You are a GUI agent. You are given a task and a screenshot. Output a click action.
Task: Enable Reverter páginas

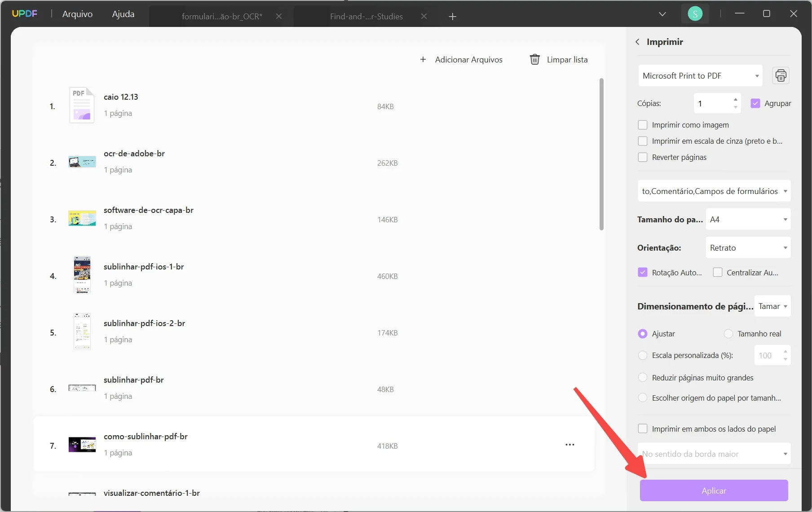click(x=643, y=157)
